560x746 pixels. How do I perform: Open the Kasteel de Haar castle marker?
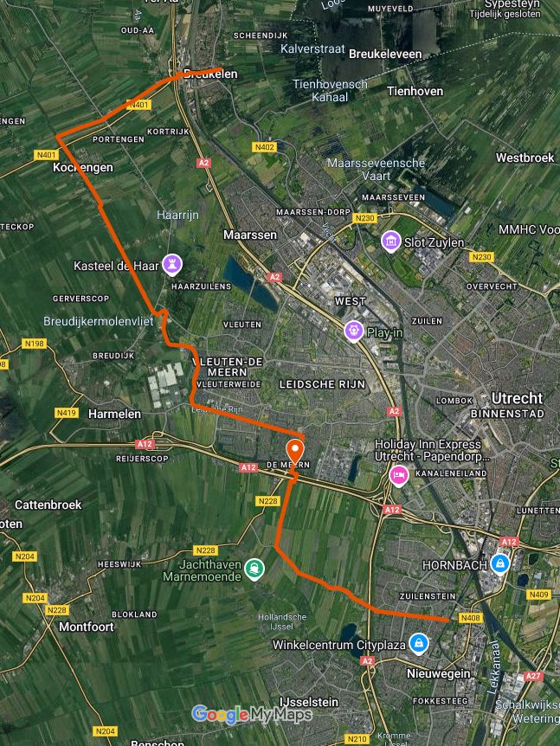(x=171, y=265)
